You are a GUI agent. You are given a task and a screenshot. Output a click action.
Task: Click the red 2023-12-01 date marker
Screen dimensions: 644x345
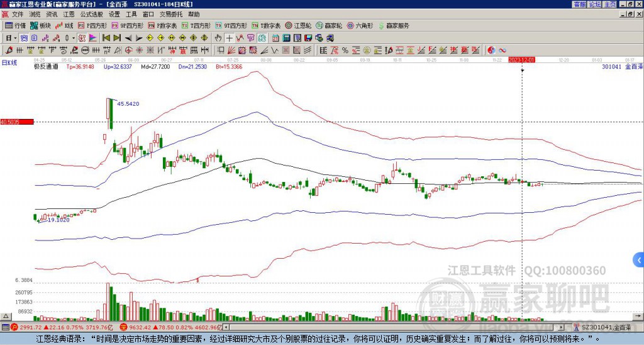click(521, 60)
